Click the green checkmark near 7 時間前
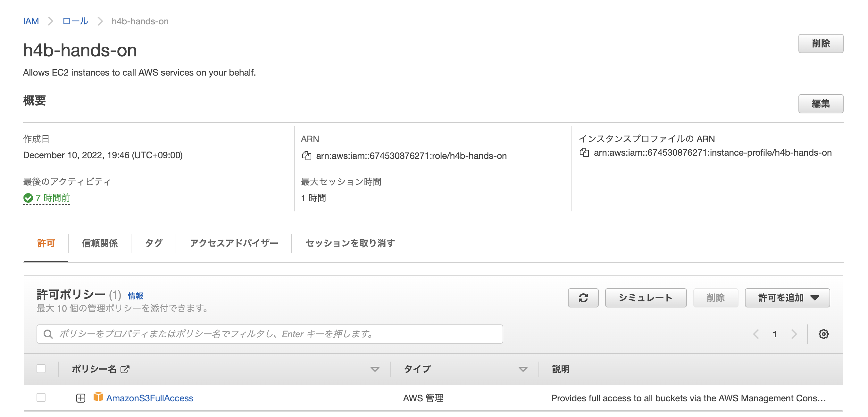 (28, 198)
